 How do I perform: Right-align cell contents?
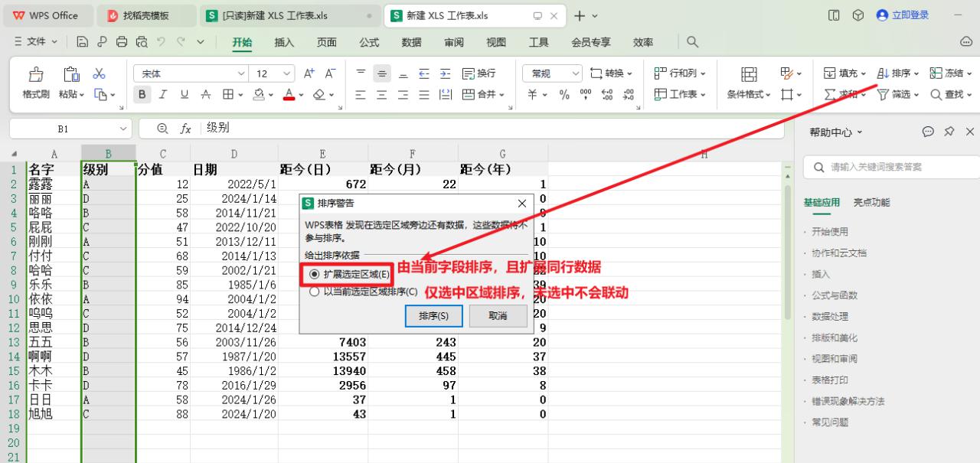403,94
